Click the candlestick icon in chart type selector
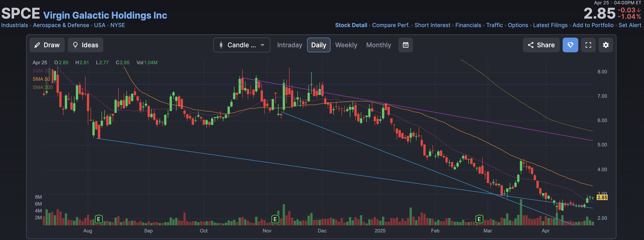 (x=221, y=45)
